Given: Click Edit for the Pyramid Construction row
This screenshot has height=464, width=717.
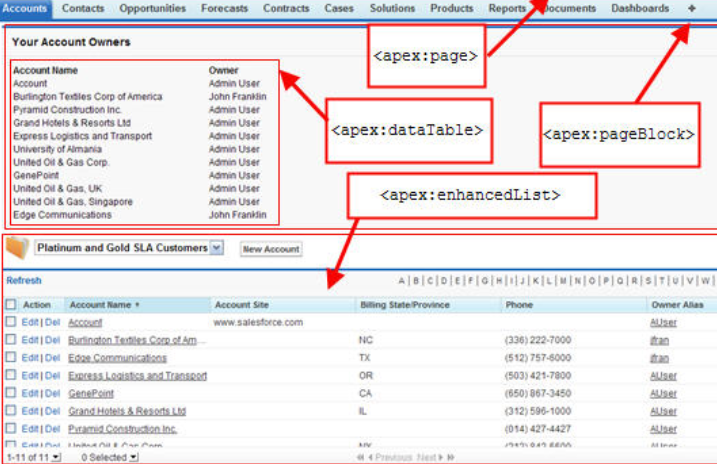Looking at the screenshot, I should click(x=30, y=429).
